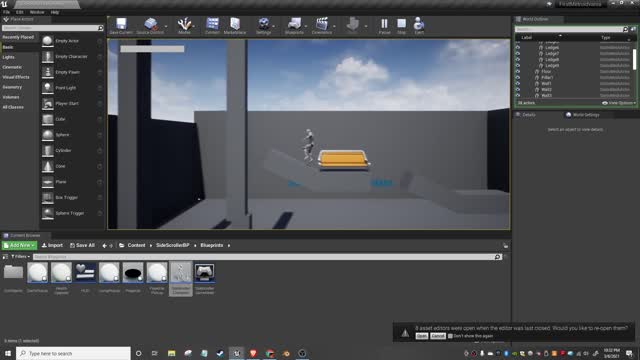This screenshot has height=360, width=640.
Task: Hide the Ledge9 actor via eye icon
Action: click(518, 65)
